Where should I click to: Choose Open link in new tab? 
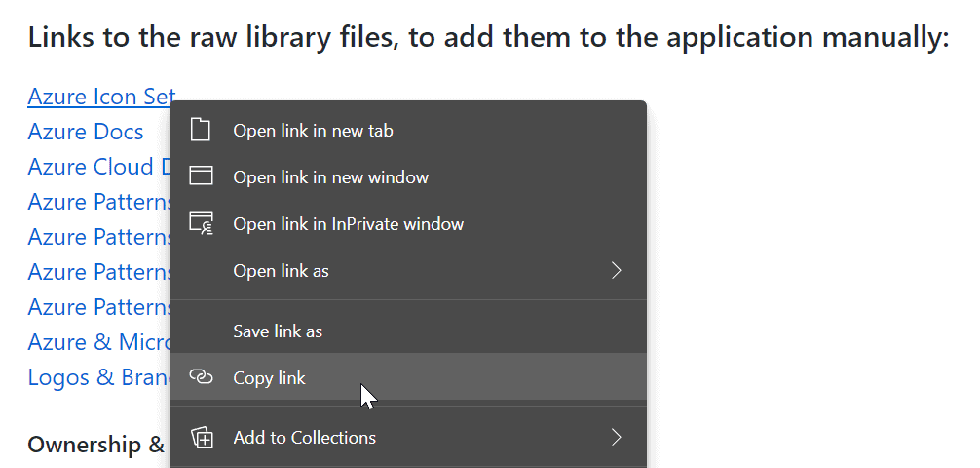408,130
